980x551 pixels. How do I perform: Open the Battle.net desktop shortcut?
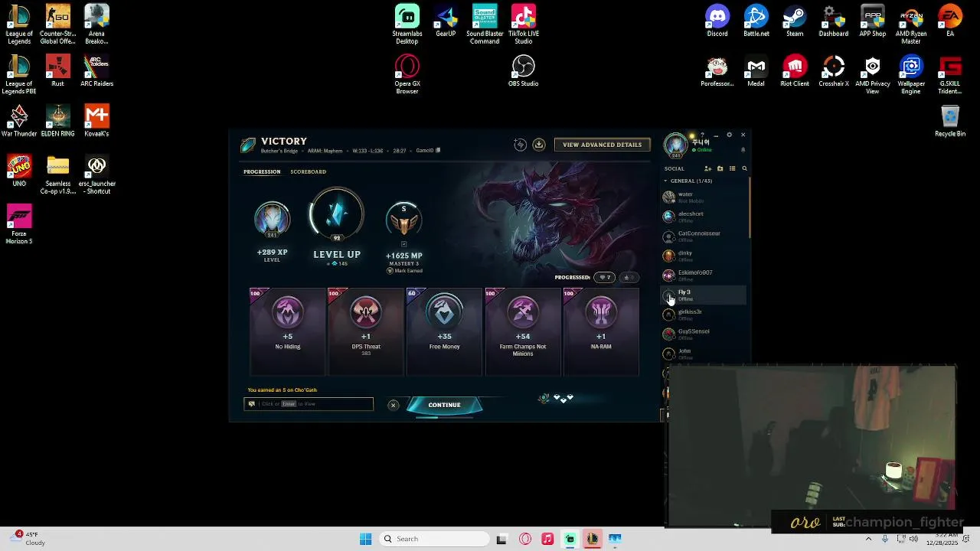pyautogui.click(x=756, y=21)
